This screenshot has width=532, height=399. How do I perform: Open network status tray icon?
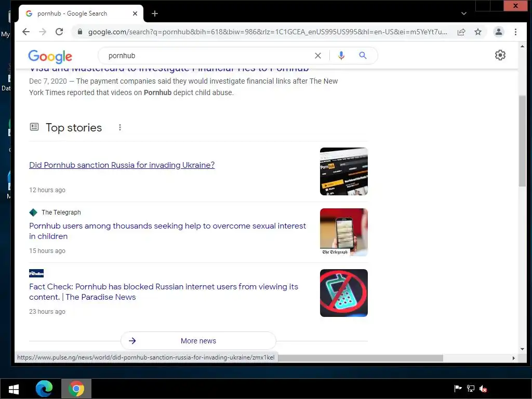[471, 389]
